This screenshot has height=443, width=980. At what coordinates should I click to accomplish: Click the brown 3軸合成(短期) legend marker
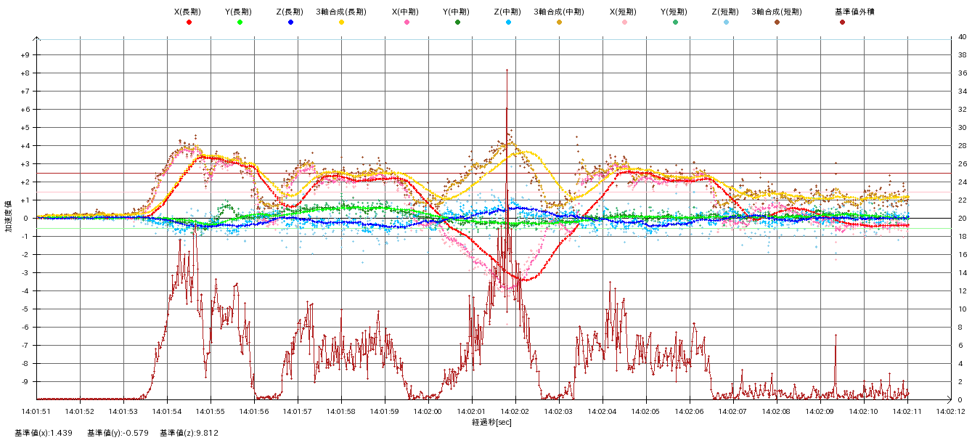(777, 23)
